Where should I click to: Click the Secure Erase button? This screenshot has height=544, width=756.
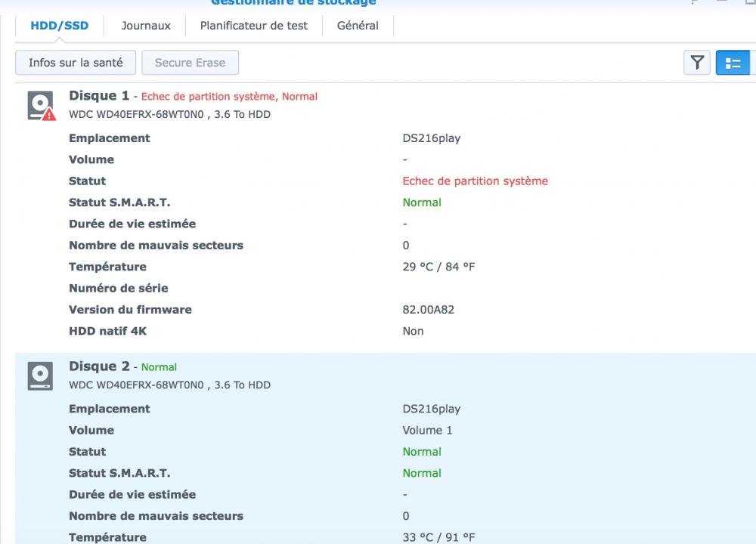click(x=190, y=63)
